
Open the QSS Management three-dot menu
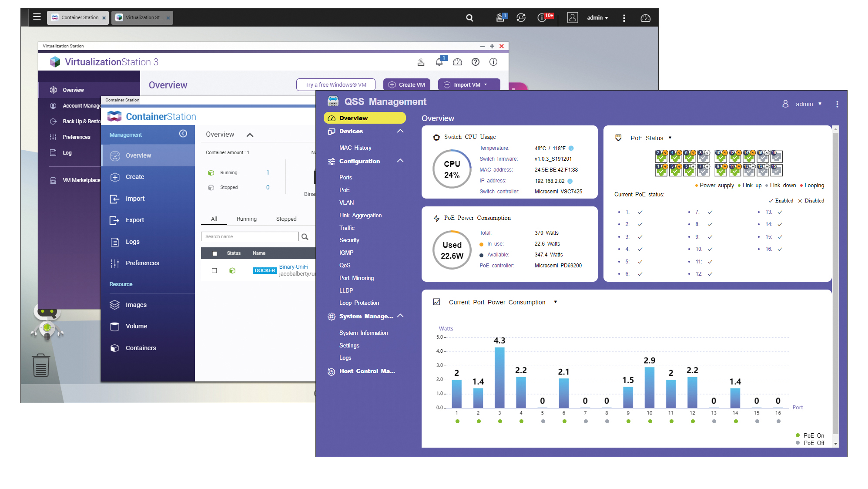click(837, 104)
